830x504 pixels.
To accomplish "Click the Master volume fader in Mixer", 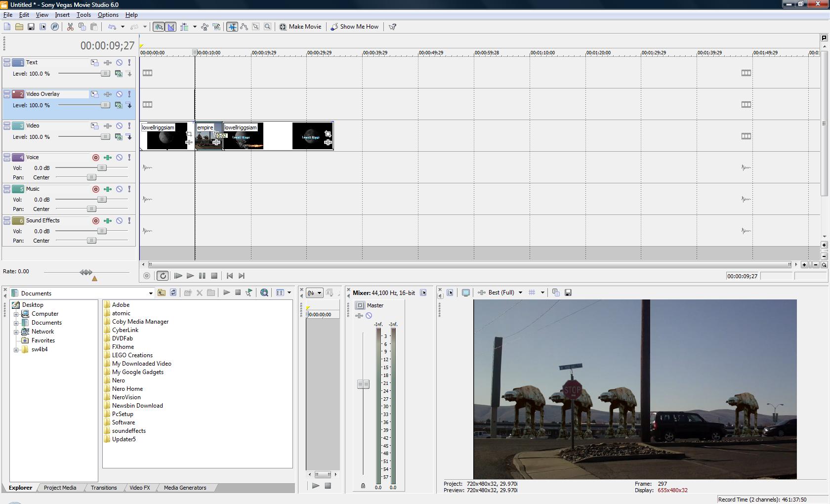I will click(x=363, y=384).
